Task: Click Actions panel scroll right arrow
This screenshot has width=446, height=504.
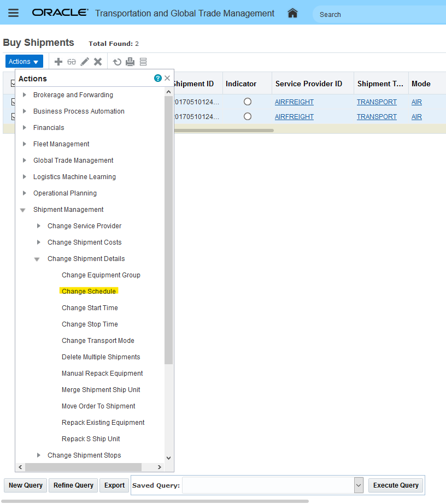Action: tap(159, 467)
